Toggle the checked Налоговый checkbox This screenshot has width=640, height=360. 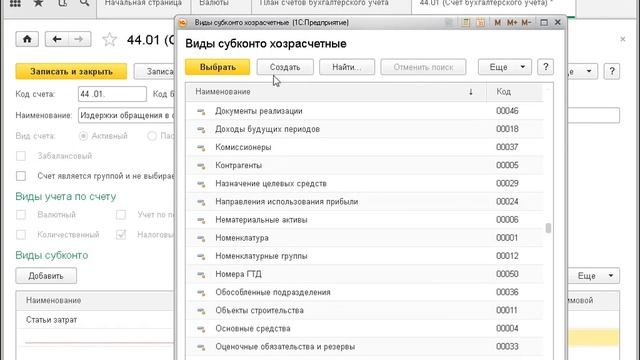click(x=121, y=235)
